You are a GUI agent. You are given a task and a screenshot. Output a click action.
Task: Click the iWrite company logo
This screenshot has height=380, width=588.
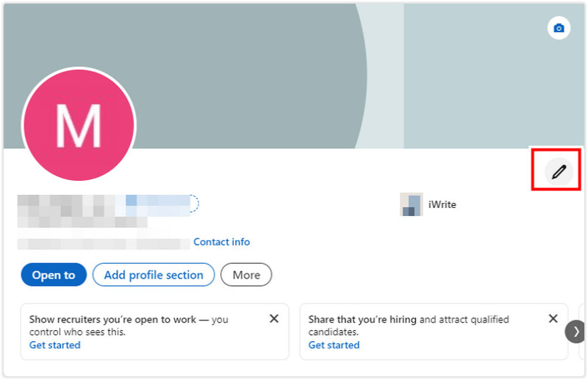tap(412, 205)
